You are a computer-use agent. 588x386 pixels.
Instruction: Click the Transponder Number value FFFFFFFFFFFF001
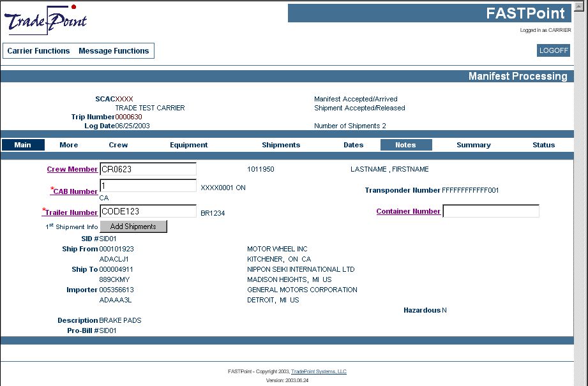pos(471,190)
